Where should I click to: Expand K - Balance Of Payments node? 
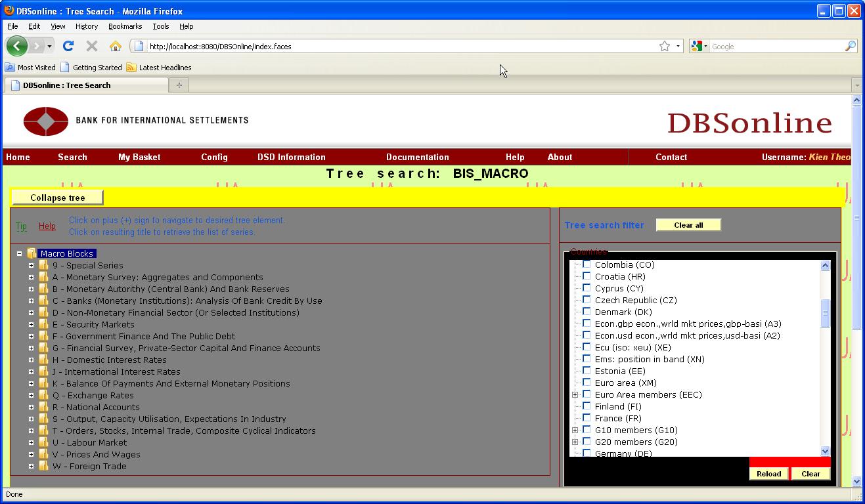coord(31,383)
